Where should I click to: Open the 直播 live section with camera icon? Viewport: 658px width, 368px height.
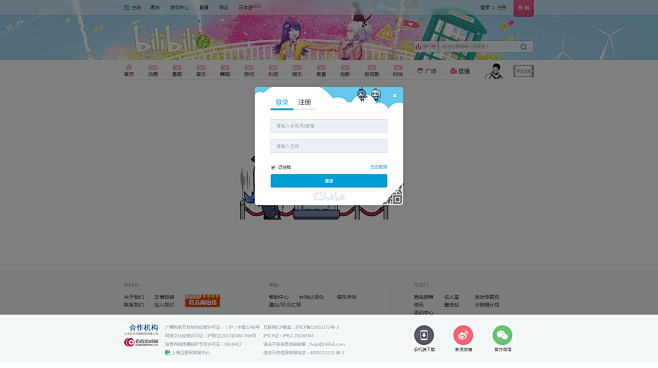[x=460, y=71]
